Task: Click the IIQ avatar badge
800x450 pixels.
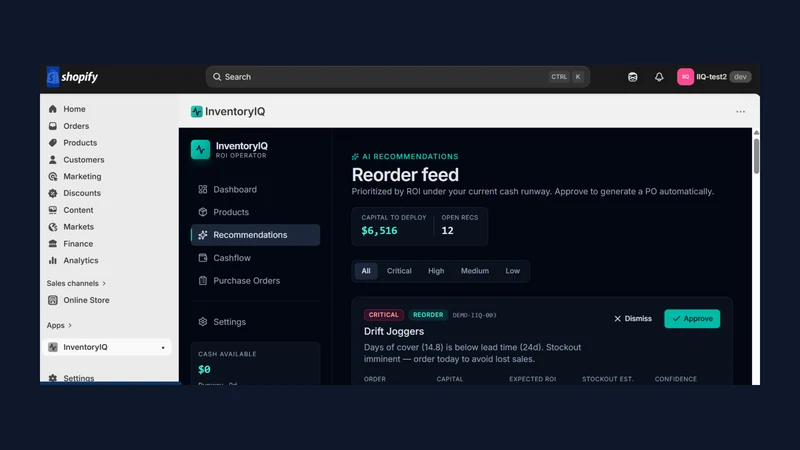Action: (685, 77)
